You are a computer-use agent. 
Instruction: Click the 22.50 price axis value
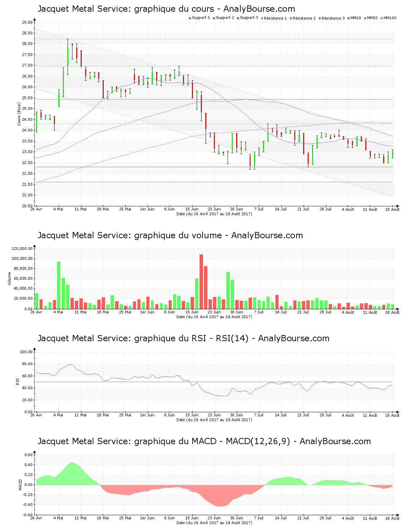(x=27, y=163)
